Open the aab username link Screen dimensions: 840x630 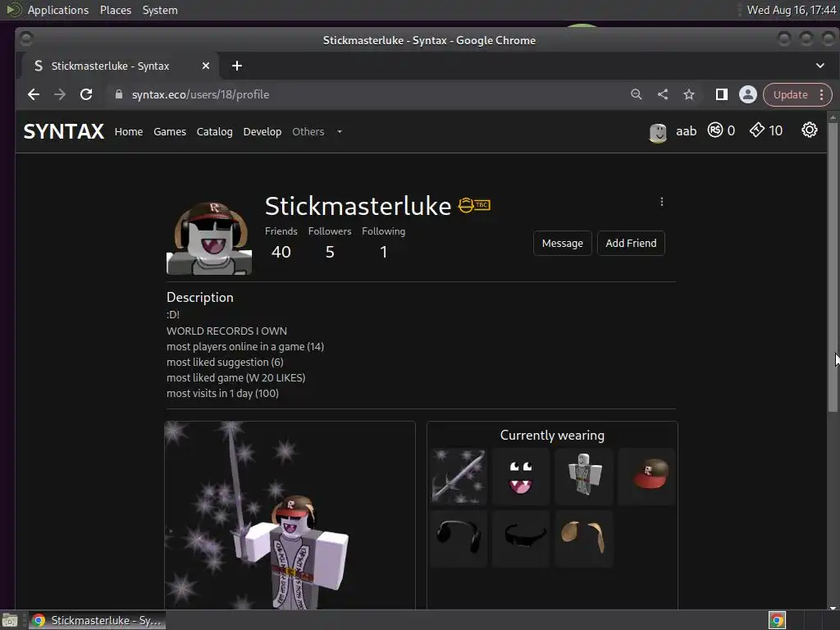coord(687,131)
